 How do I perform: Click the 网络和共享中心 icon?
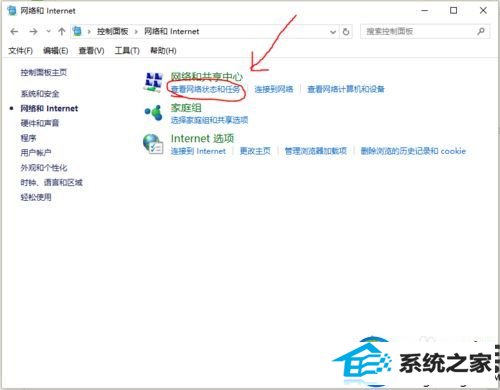click(153, 82)
